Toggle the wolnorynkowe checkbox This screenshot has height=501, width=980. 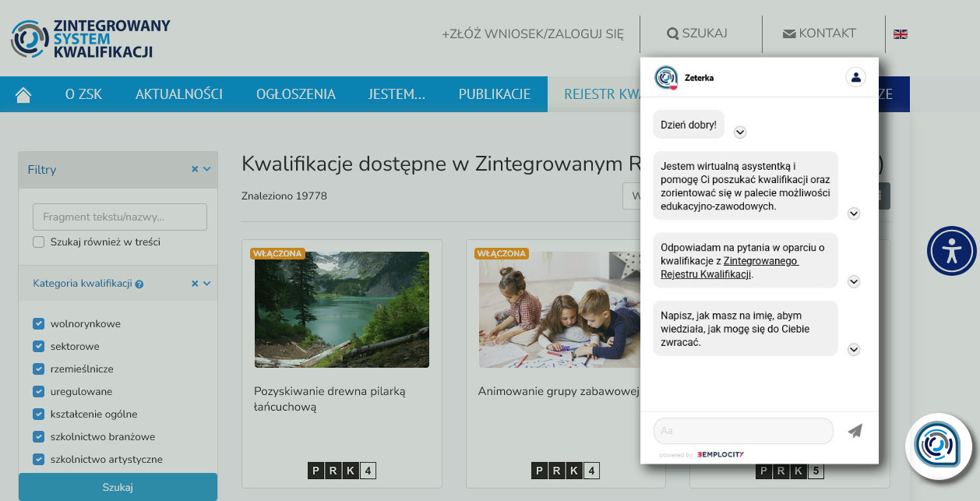(x=38, y=323)
